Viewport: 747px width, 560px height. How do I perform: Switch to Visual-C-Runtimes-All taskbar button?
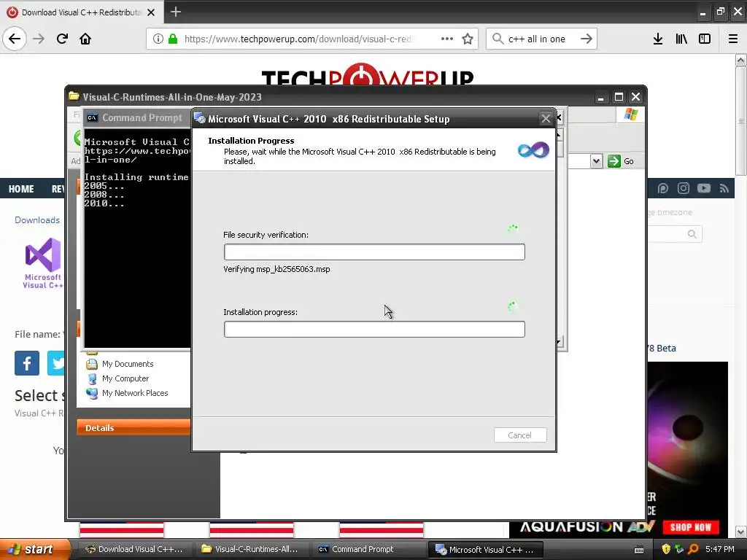[x=251, y=549]
